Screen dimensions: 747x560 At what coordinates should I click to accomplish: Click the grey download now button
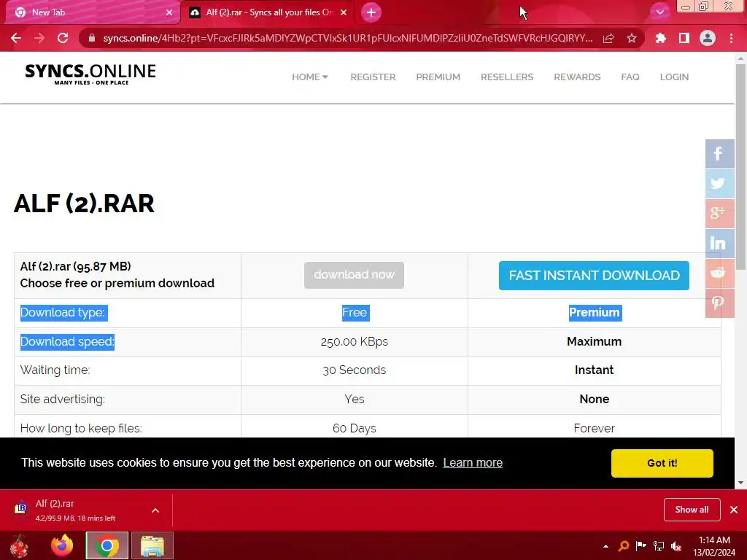pos(354,275)
